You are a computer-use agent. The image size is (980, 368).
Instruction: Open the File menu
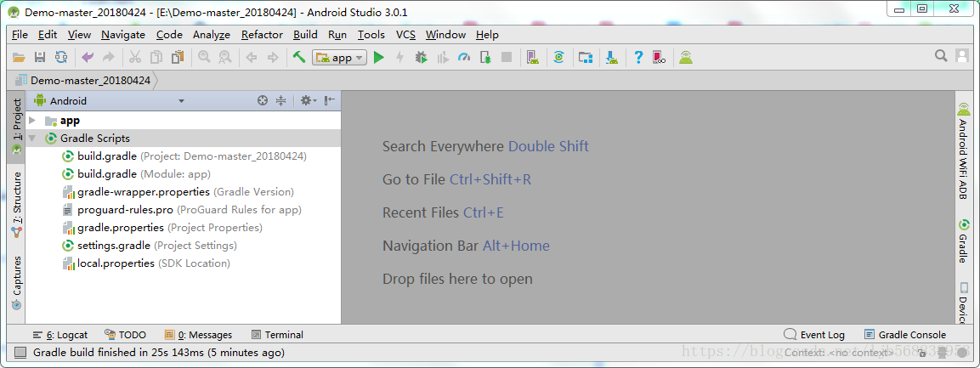point(20,35)
